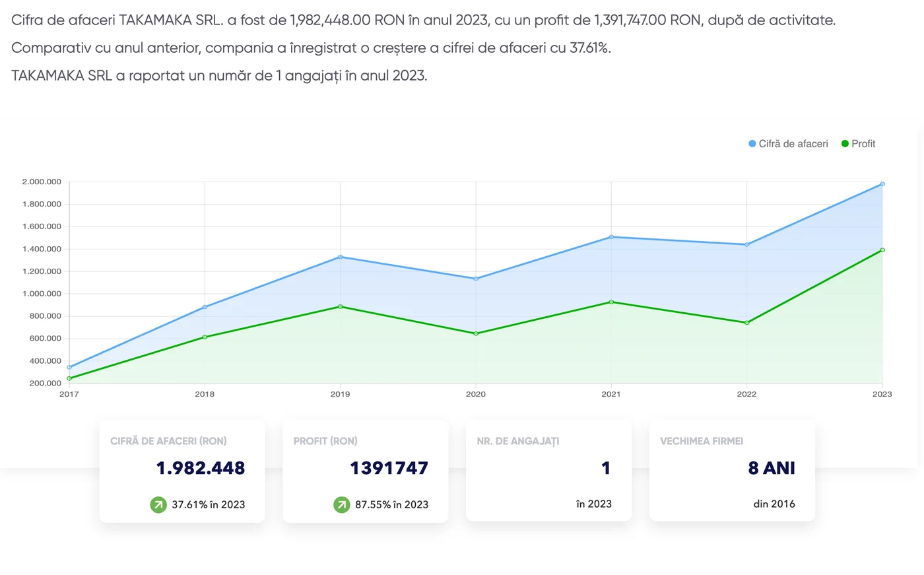Select the 2023 revenue data point
924x575 pixels.
pyautogui.click(x=882, y=184)
